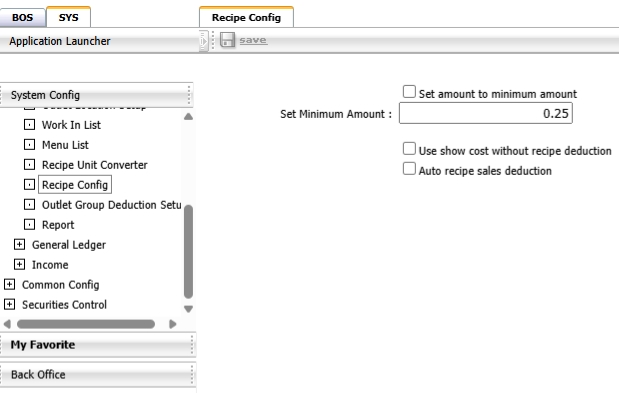Viewport: 619px width, 393px height.
Task: Expand the General Ledger tree node
Action: (x=19, y=244)
